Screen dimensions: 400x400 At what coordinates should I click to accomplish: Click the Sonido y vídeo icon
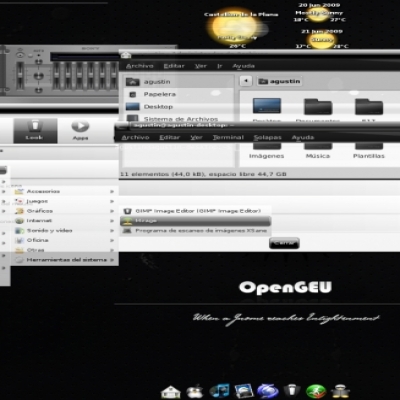pyautogui.click(x=19, y=230)
